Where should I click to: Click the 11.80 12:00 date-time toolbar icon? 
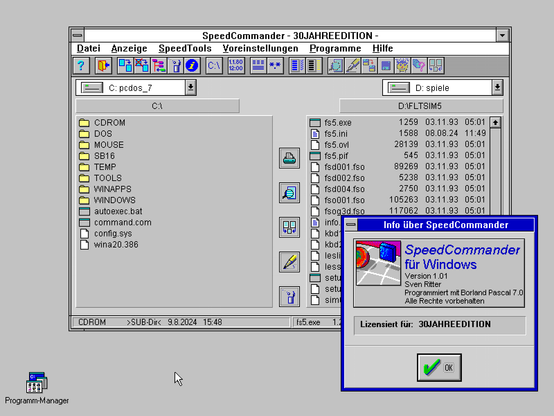[x=236, y=66]
